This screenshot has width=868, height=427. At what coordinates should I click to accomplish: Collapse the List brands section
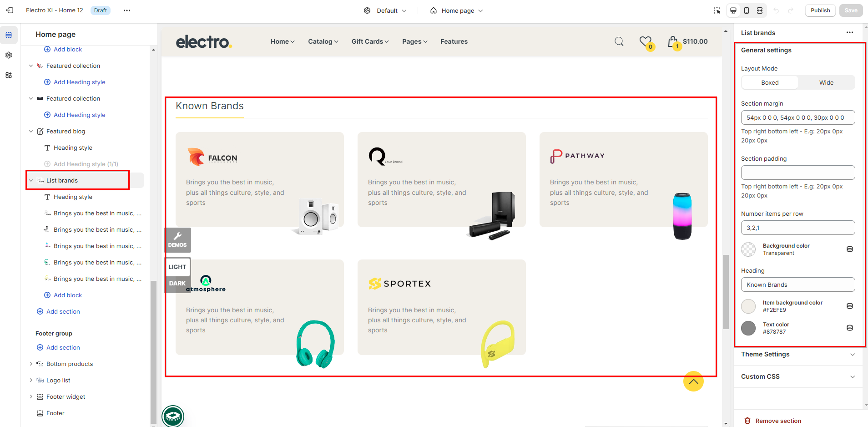click(x=31, y=180)
